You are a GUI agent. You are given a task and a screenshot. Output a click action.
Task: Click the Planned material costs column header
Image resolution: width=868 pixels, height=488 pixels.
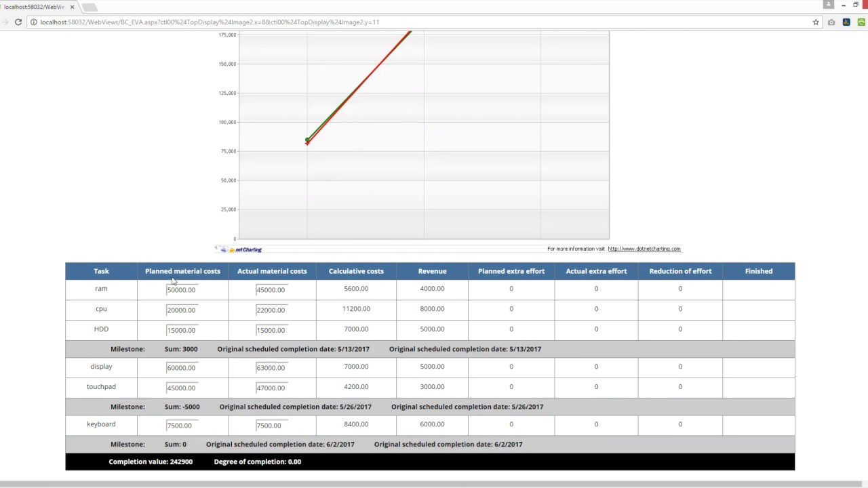[182, 271]
